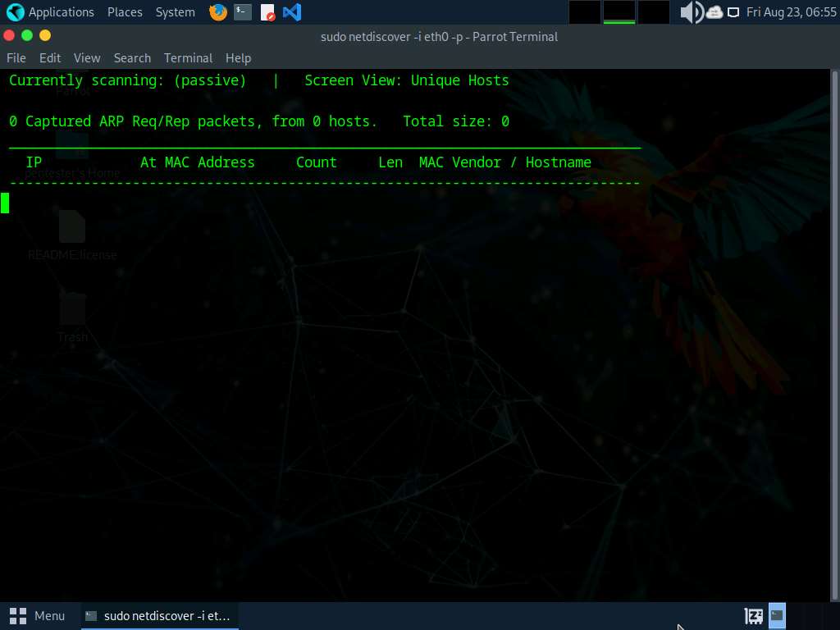Open the clock showing Fri Aug 23

pos(792,11)
